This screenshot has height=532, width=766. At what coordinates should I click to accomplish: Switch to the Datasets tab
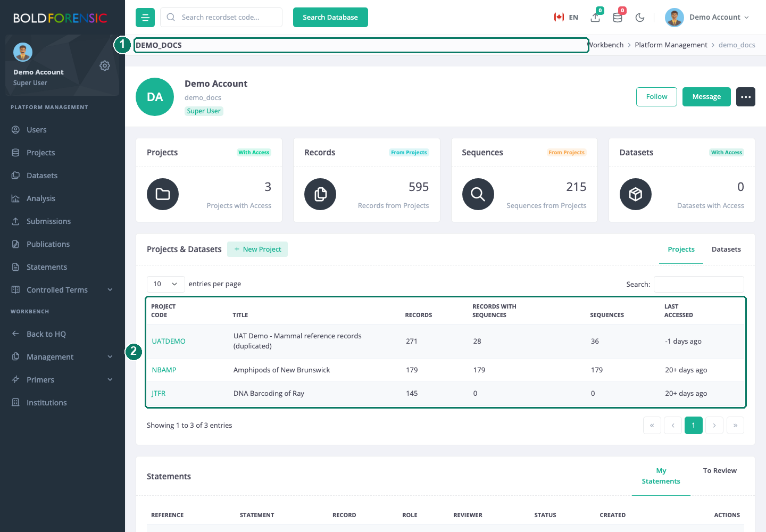coord(726,250)
